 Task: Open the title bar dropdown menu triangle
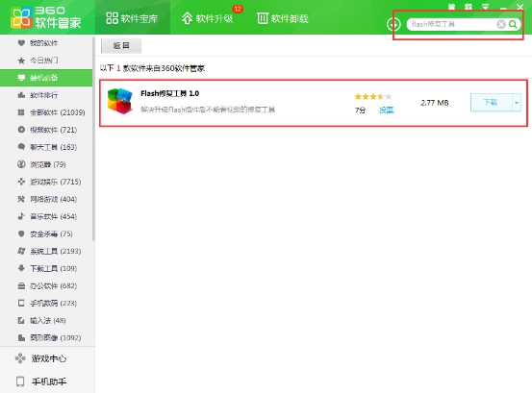click(x=486, y=7)
